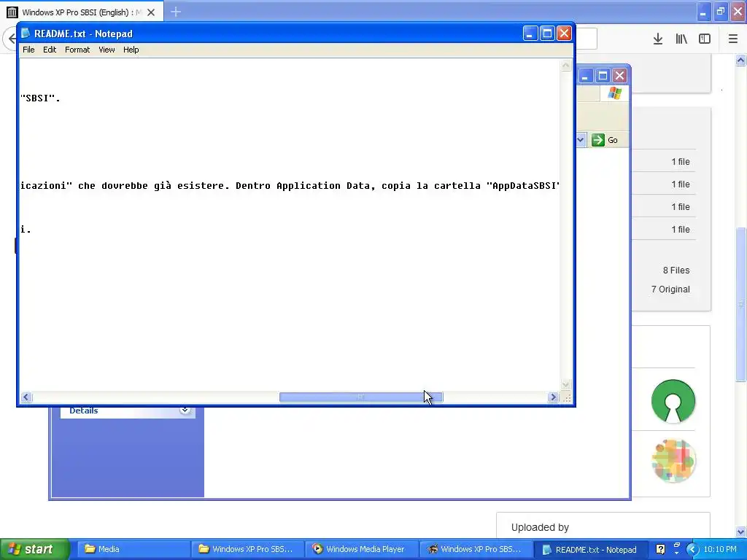Click the "Uploaded by" heading
Image resolution: width=747 pixels, height=560 pixels.
(540, 527)
